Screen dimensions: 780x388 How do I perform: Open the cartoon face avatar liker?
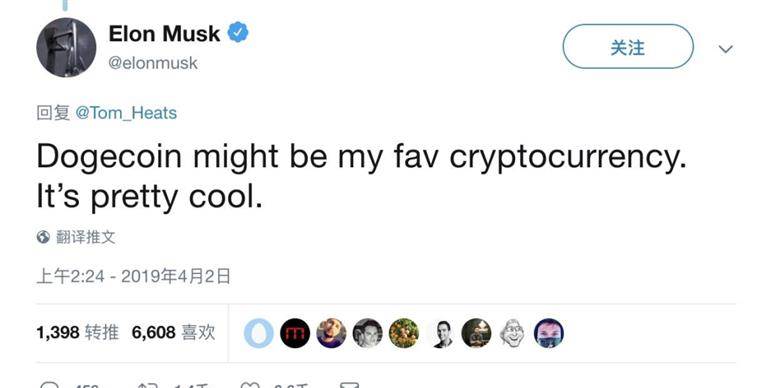512,333
